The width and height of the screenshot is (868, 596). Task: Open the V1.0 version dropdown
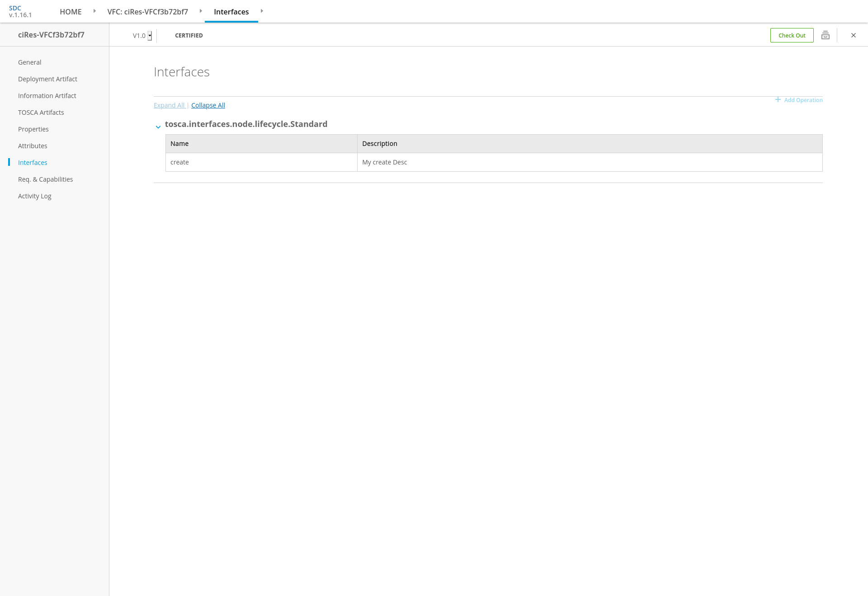150,36
